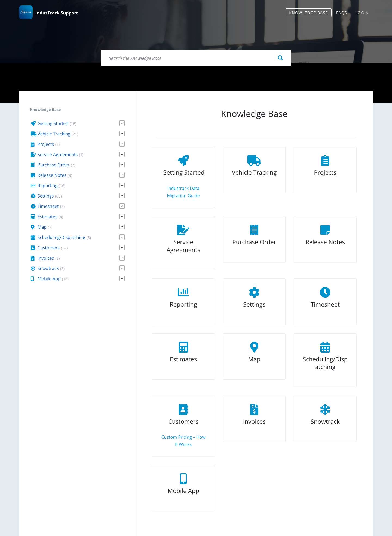Click the IndusTrack Support site title
This screenshot has width=392, height=536.
57,13
